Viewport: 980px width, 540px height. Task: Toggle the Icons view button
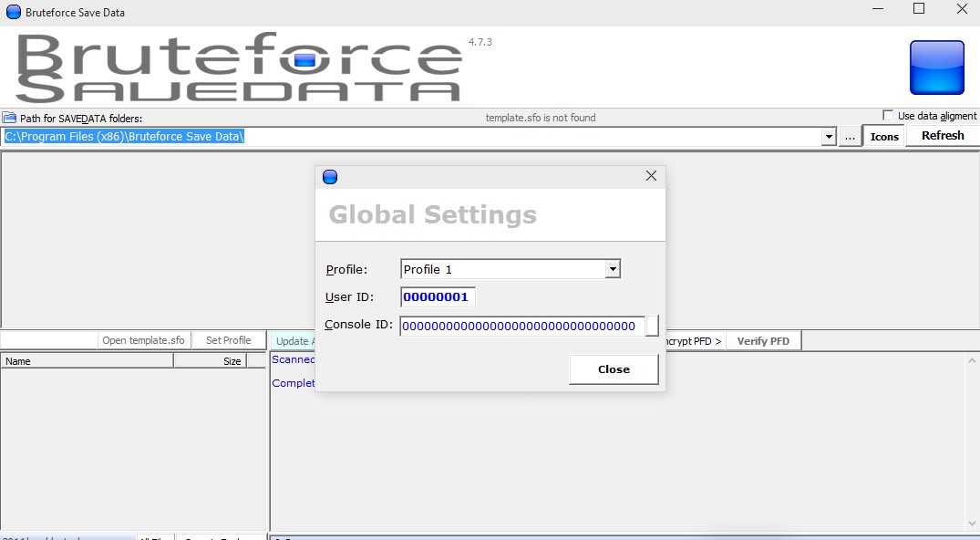[883, 137]
